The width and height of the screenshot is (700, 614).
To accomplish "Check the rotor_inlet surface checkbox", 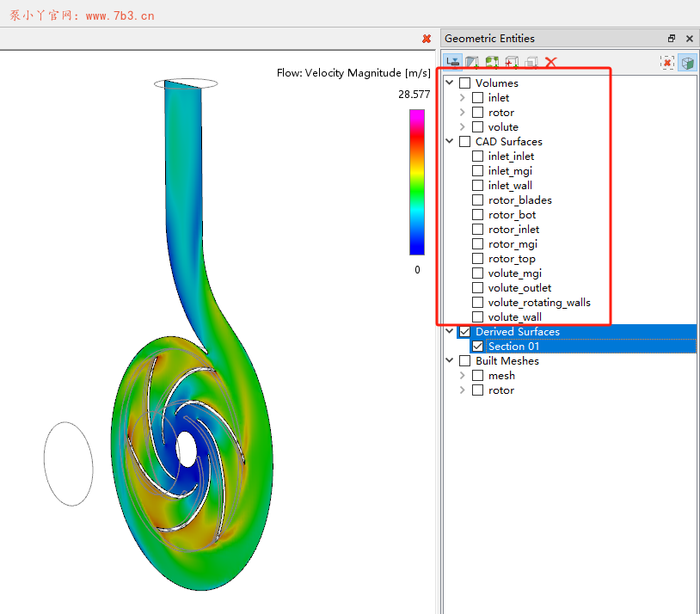I will (x=477, y=230).
